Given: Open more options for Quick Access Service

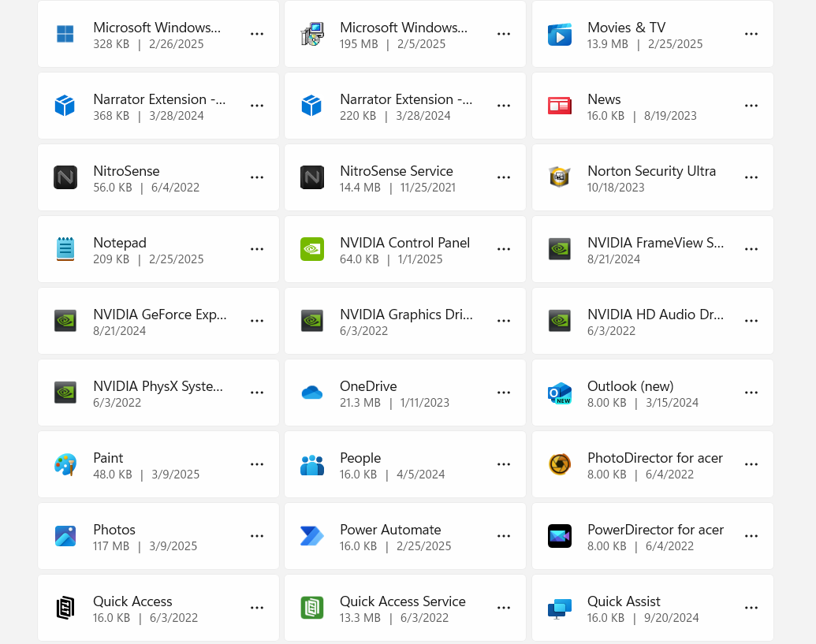Looking at the screenshot, I should point(503,608).
